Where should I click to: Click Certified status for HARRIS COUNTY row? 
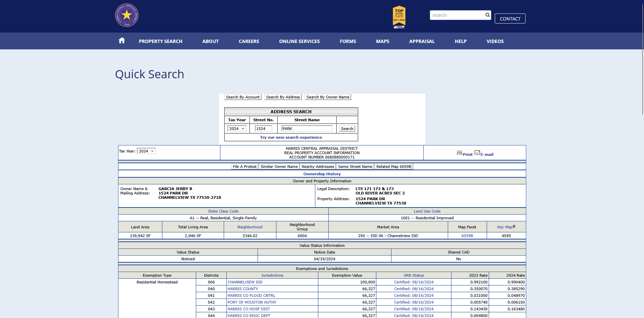[414, 289]
